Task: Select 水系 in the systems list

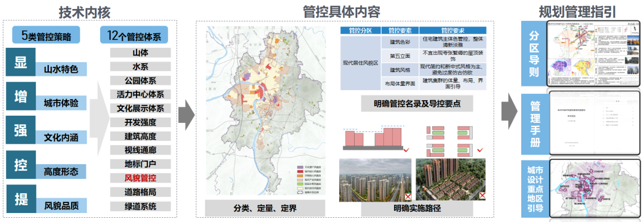Action: click(141, 67)
